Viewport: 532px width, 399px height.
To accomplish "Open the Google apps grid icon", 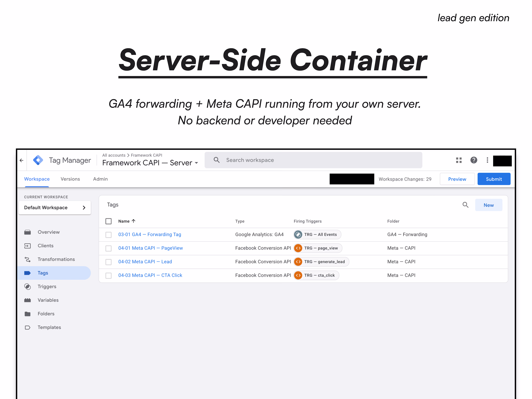I will coord(459,160).
